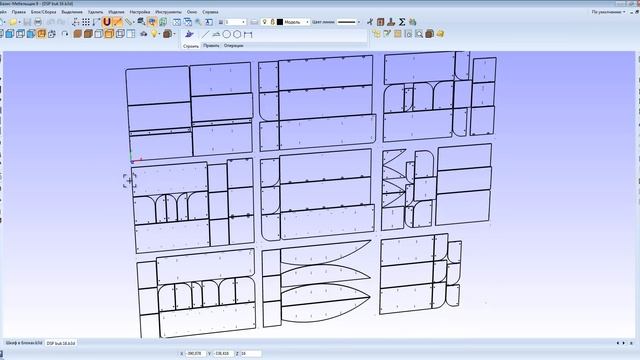The height and width of the screenshot is (360, 640).
Task: Open the Окно menu
Action: point(191,12)
